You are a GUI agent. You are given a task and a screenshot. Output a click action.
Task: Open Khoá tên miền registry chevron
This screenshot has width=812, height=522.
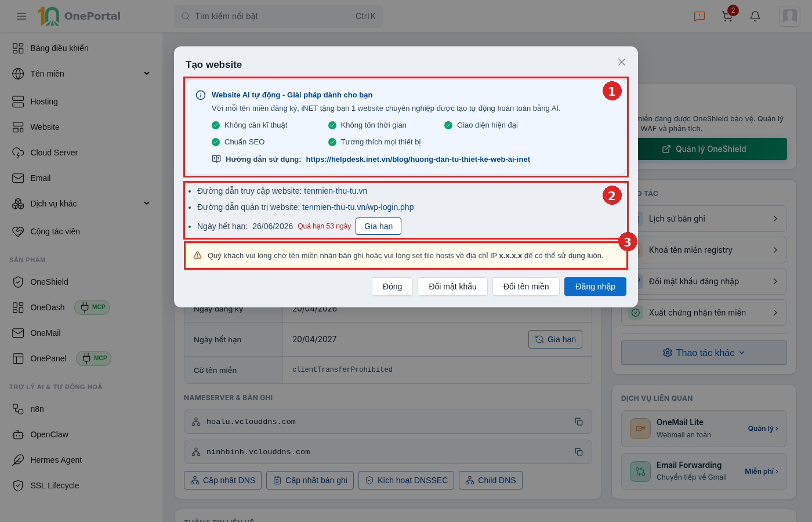click(x=775, y=250)
